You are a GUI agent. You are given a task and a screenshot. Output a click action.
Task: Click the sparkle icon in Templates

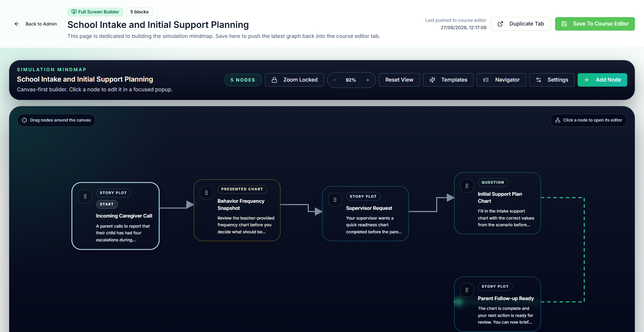[x=432, y=80]
